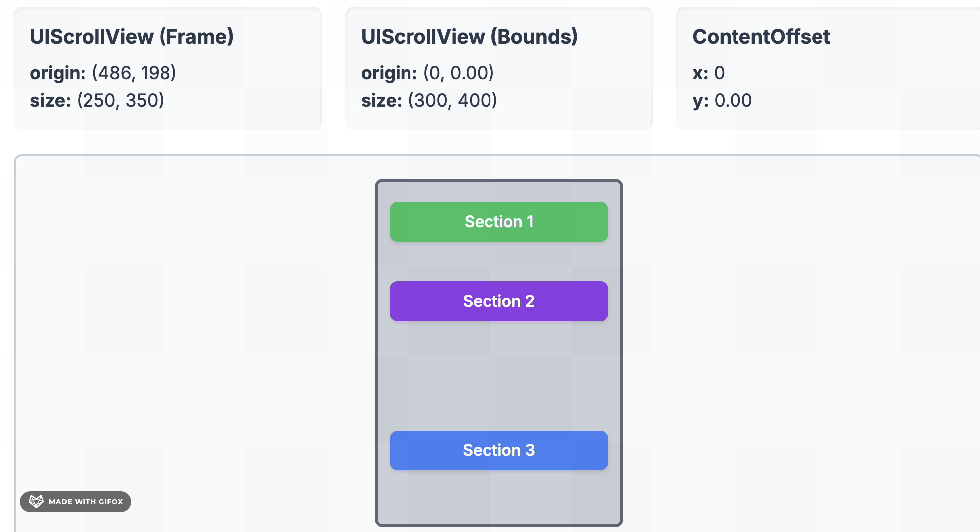Select the ContentOffset x value
Image resolution: width=980 pixels, height=532 pixels.
tap(719, 73)
